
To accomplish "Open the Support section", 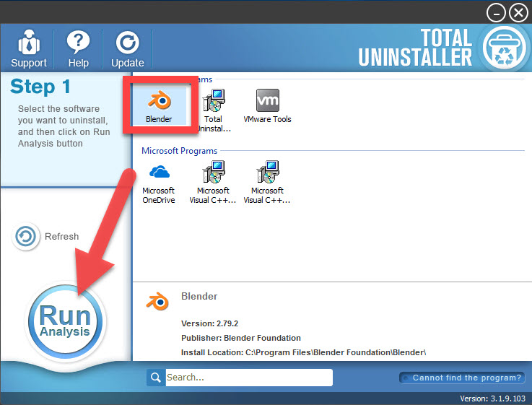I will pos(28,48).
